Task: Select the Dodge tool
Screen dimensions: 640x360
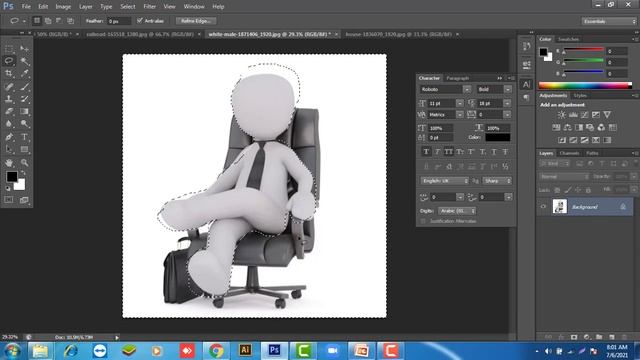Action: (24, 124)
